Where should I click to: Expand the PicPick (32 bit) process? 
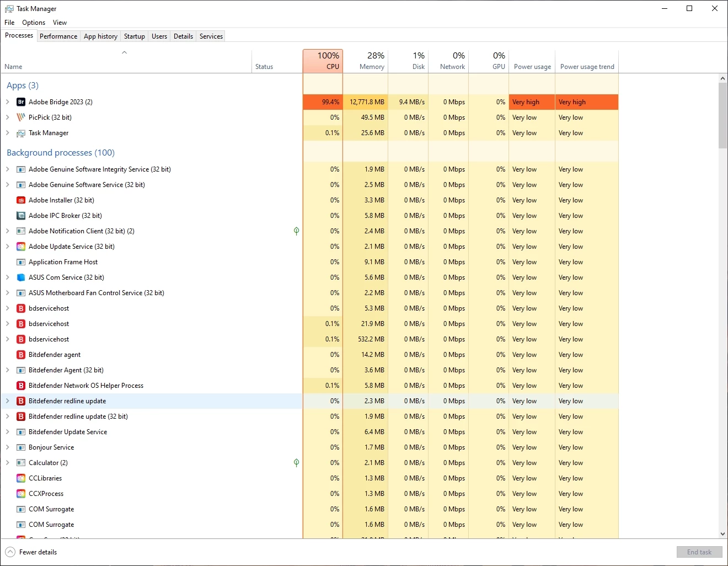pos(8,118)
